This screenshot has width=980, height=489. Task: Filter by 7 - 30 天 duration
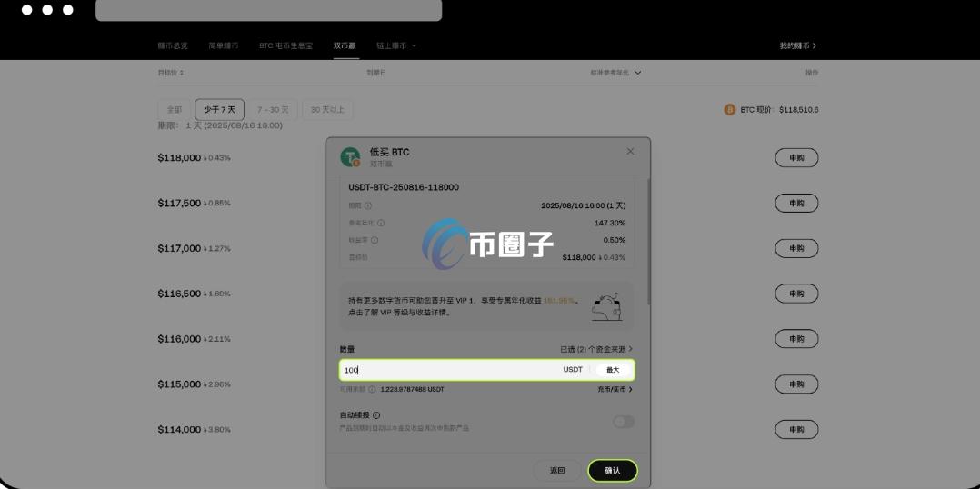tap(273, 110)
